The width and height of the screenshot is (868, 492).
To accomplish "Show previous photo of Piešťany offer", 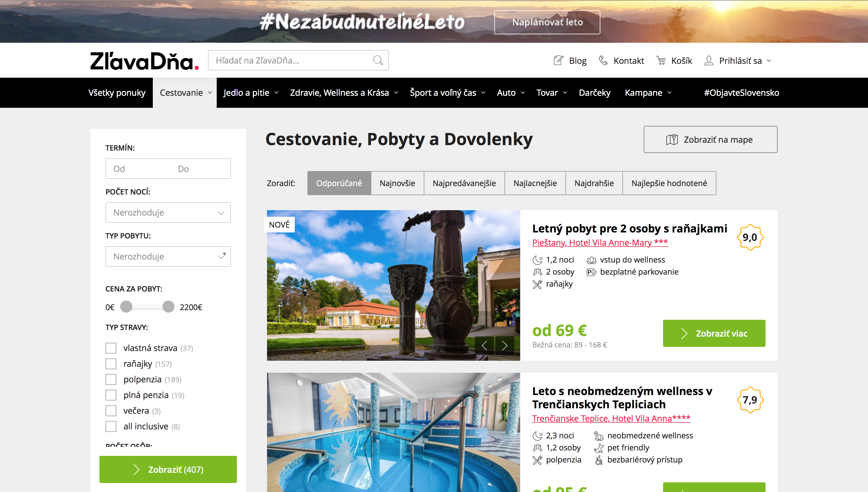I will (x=484, y=345).
